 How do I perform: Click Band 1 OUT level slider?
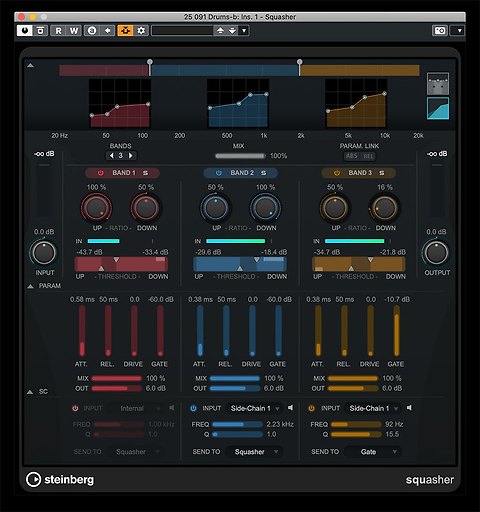click(x=117, y=388)
